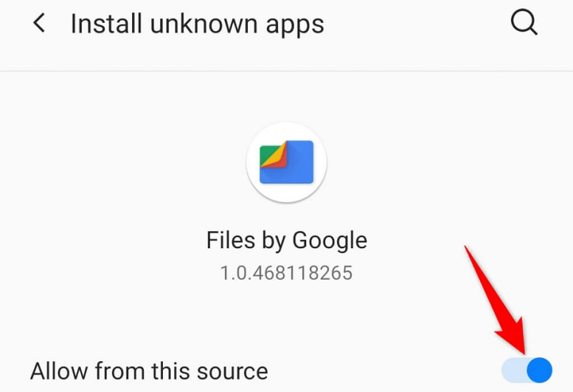Tap the Files by Google app icon
Viewport: 573px width, 392px height.
click(286, 162)
